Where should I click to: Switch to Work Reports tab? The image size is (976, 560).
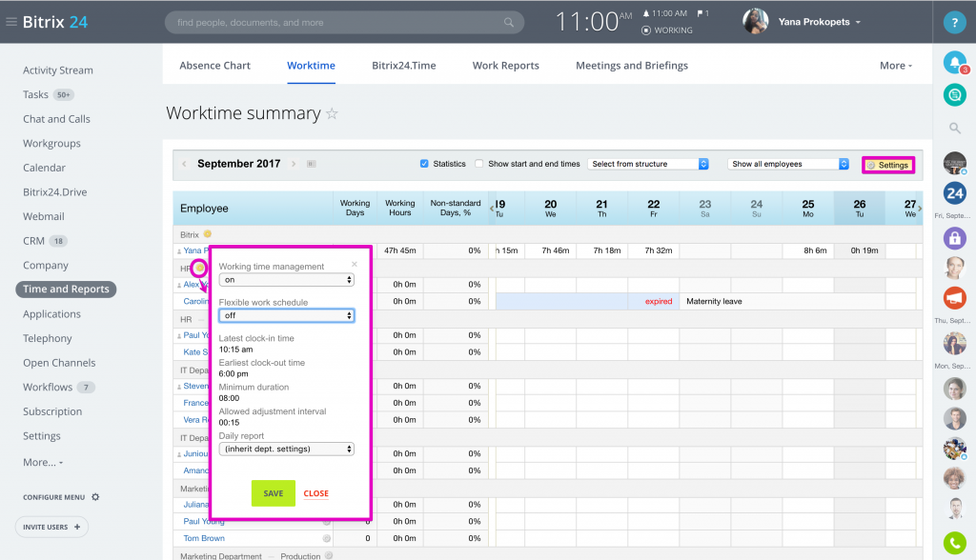point(505,66)
